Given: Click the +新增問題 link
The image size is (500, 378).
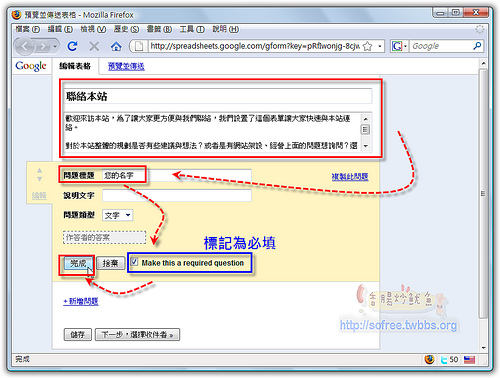Looking at the screenshot, I should [x=81, y=301].
